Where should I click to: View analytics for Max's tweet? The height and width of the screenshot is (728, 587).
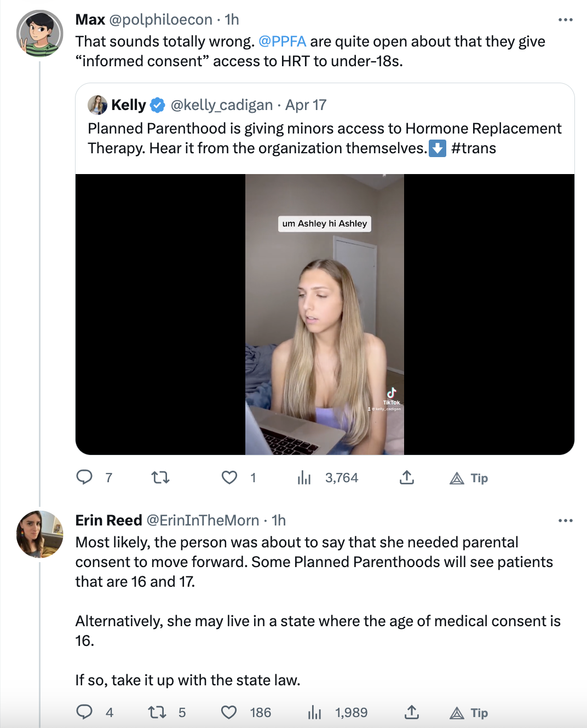pos(304,478)
